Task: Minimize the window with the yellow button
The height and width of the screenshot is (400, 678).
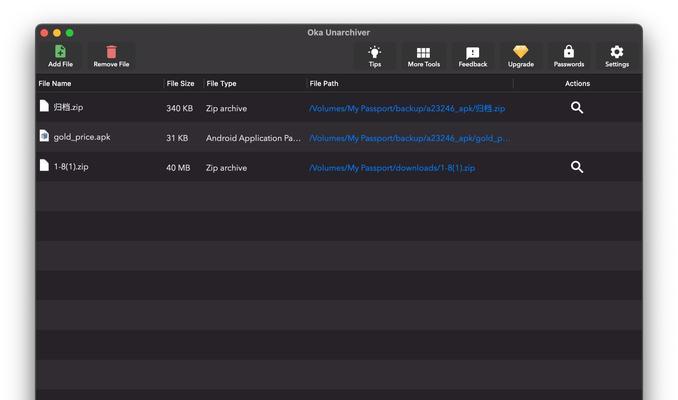Action: click(57, 33)
